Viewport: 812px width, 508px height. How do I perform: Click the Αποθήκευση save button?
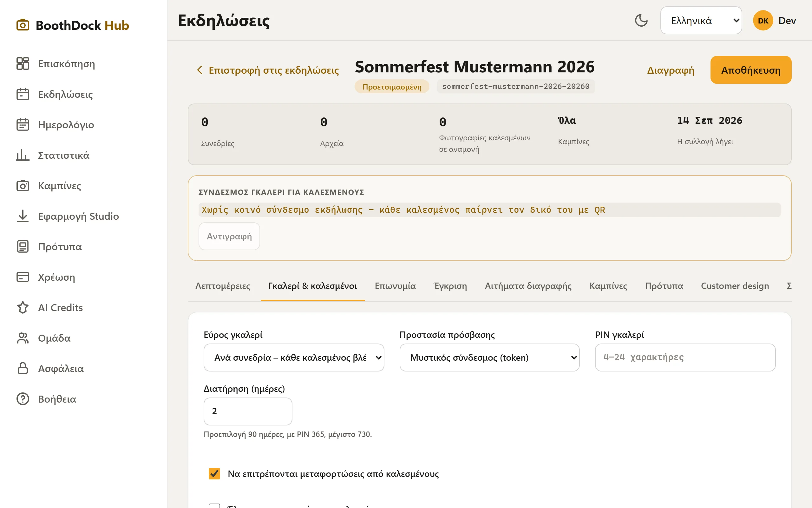coord(750,70)
